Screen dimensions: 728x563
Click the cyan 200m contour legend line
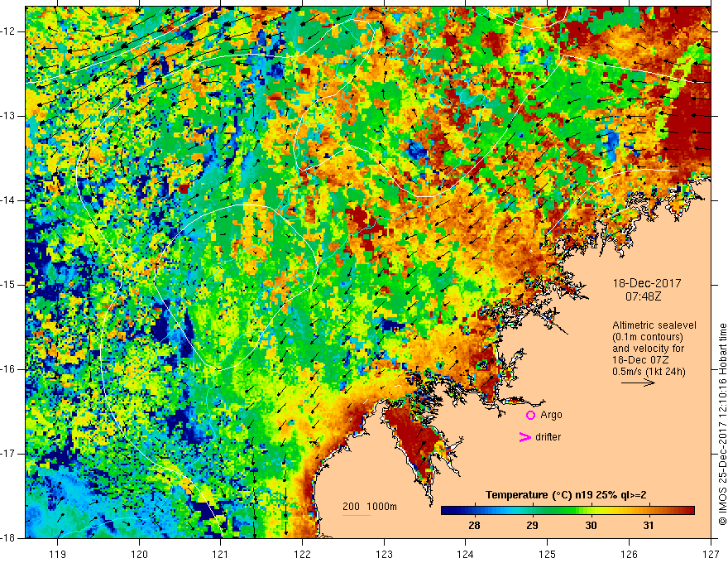[x=356, y=516]
